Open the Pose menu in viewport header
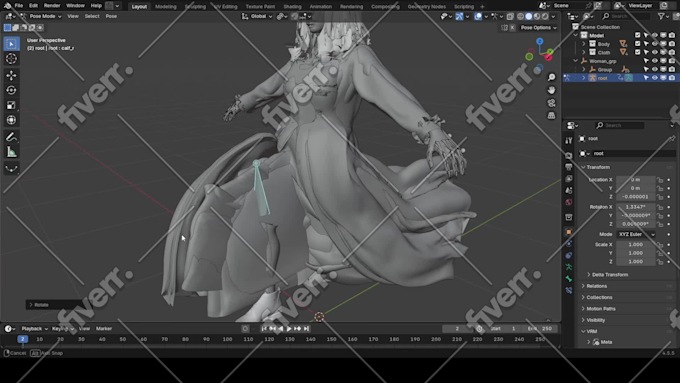Viewport: 680px width, 383px height. 111,16
